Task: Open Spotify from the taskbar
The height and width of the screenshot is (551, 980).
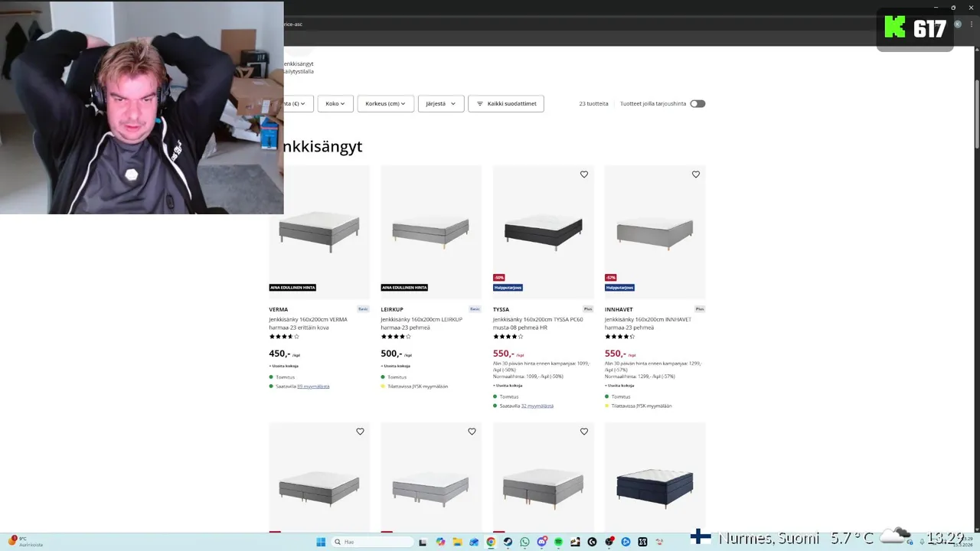Action: pos(558,542)
